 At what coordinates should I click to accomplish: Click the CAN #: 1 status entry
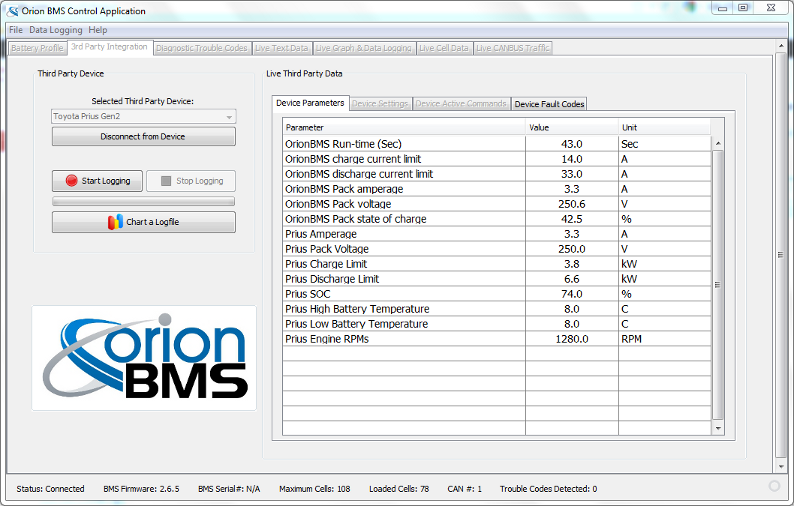pyautogui.click(x=464, y=489)
